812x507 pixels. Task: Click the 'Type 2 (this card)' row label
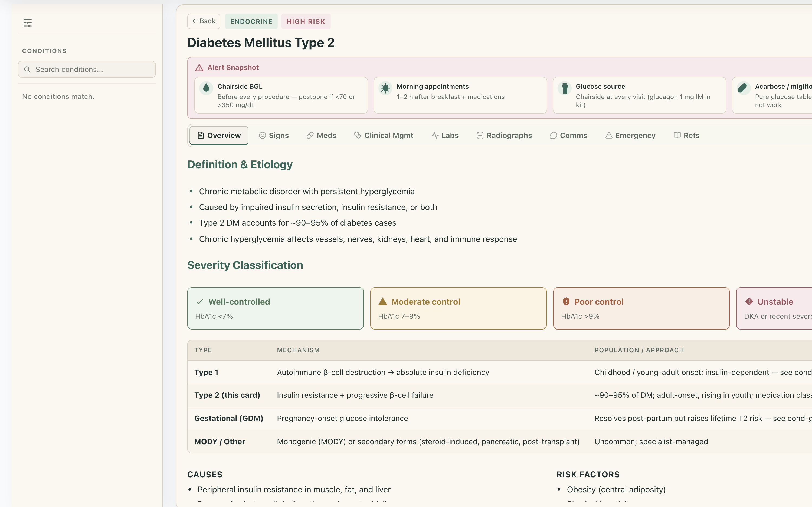coord(227,395)
